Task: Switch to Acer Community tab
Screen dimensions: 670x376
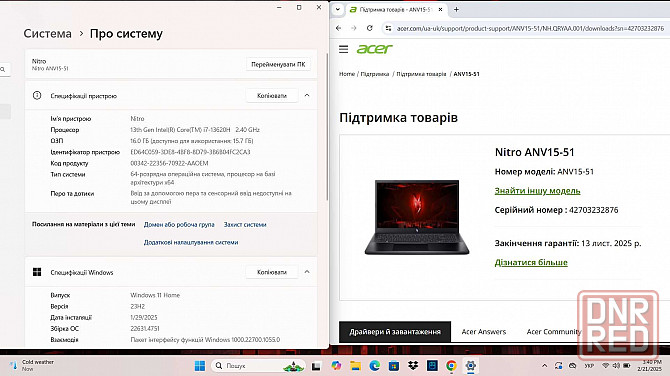Action: (554, 332)
